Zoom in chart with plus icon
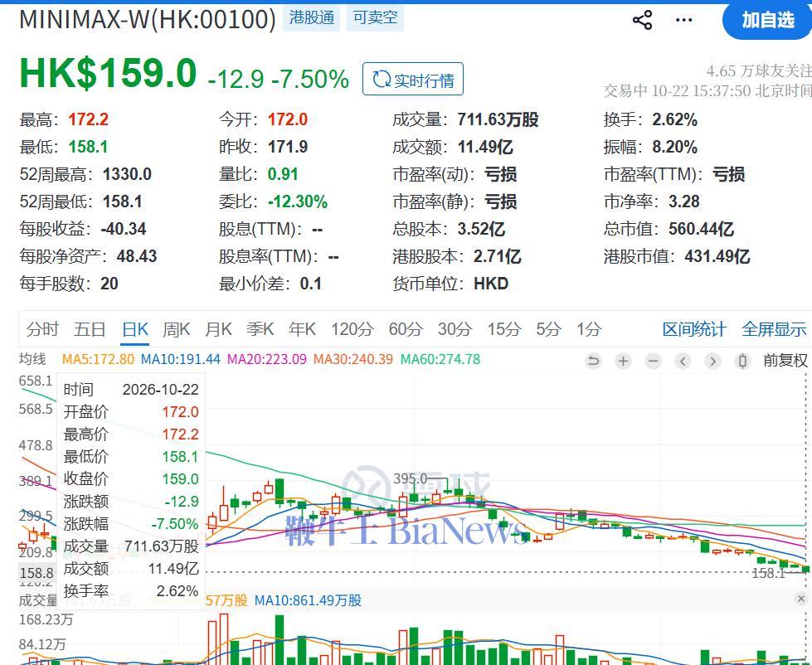Image resolution: width=812 pixels, height=665 pixels. [x=624, y=361]
